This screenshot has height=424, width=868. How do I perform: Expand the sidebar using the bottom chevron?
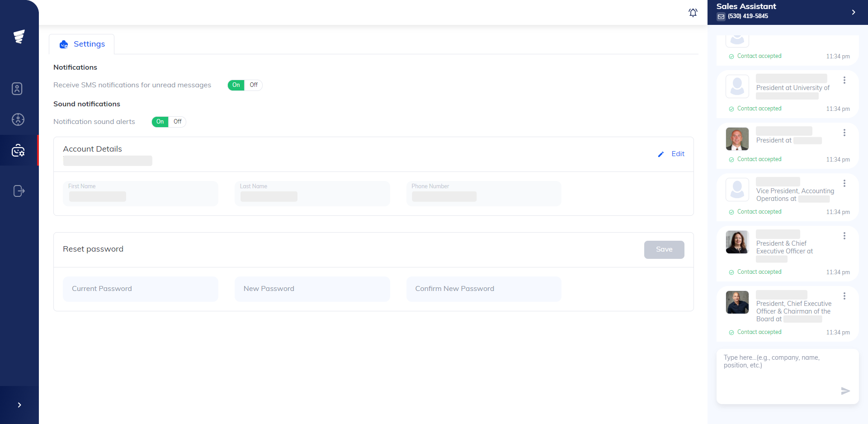19,405
